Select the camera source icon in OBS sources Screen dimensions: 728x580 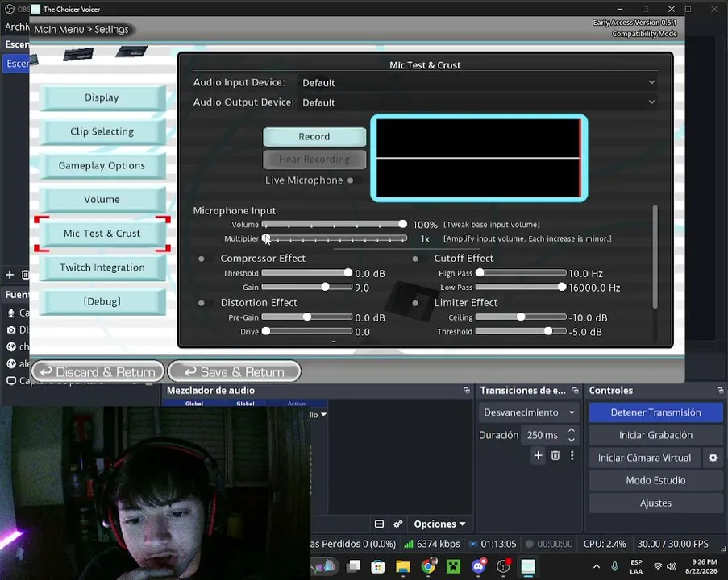pyautogui.click(x=11, y=330)
